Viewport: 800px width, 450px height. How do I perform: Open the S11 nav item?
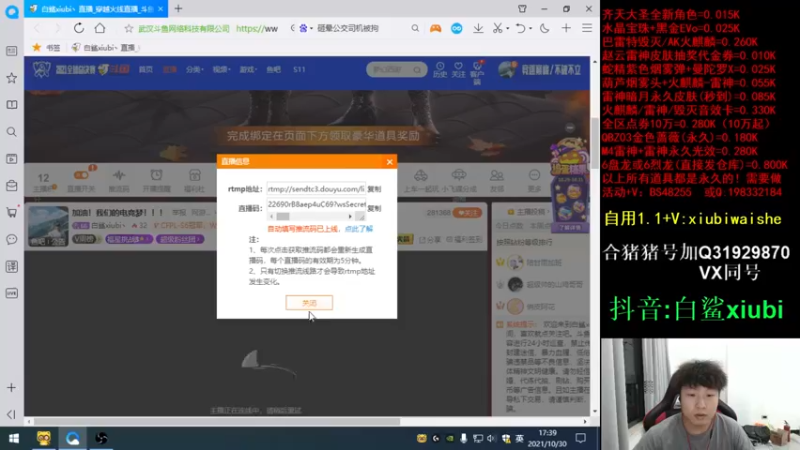(x=299, y=69)
